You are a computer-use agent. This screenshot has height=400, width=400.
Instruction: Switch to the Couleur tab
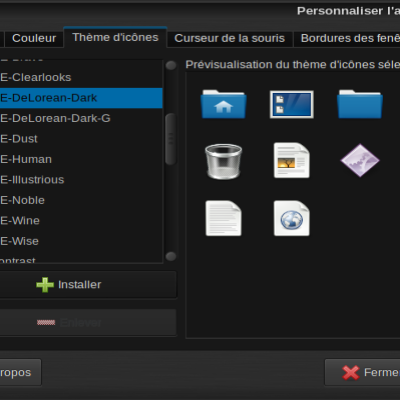[34, 38]
